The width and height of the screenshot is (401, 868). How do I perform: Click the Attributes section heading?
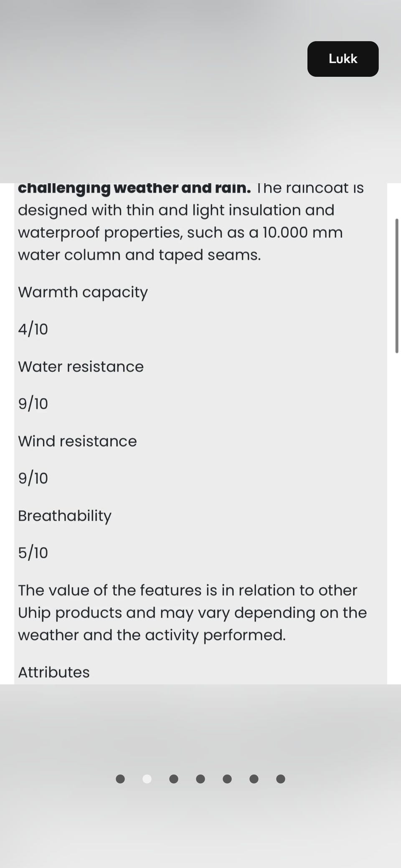(54, 672)
